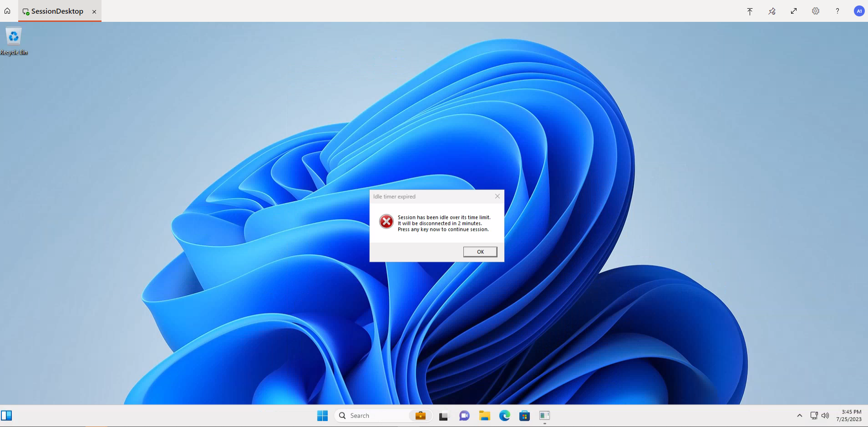Select the SessionDesktop tab
868x427 pixels.
click(x=59, y=11)
